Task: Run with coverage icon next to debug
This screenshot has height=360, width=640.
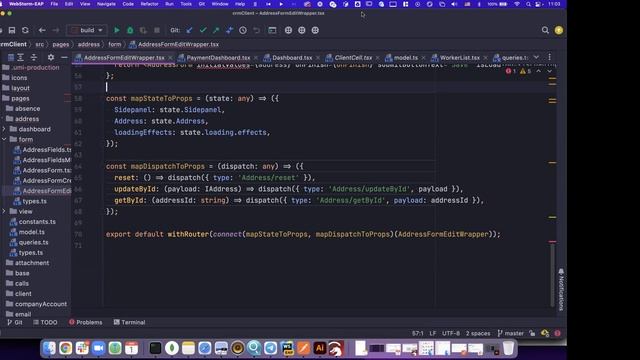Action: [143, 30]
